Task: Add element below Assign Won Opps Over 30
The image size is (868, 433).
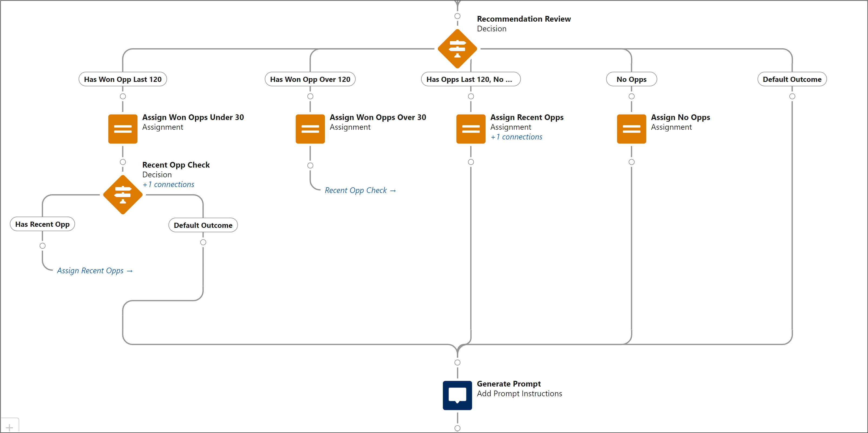Action: (x=310, y=165)
